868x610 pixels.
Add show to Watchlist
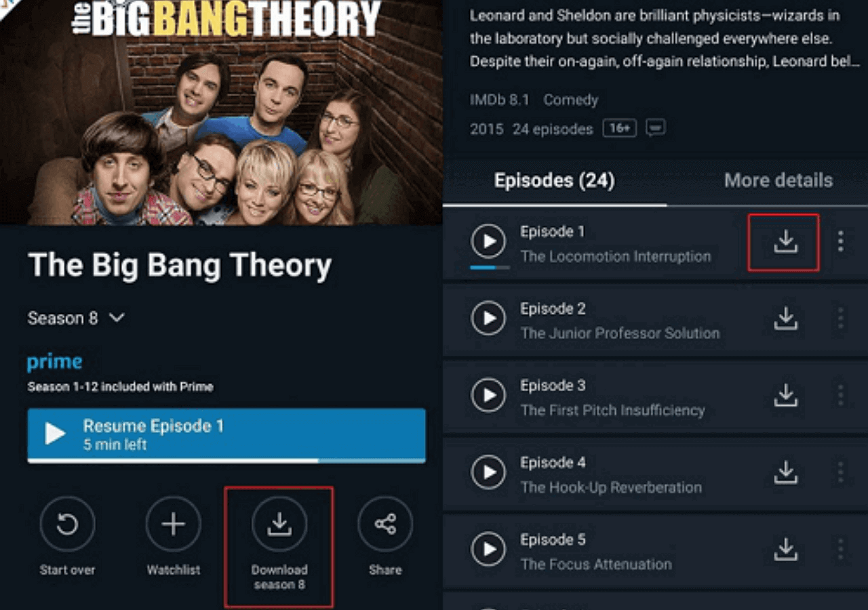point(173,524)
